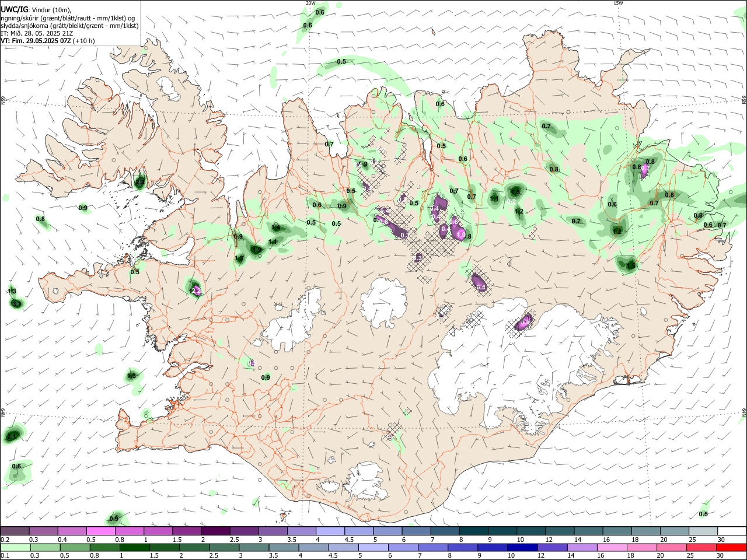Click the 2.8 precipitation value in the Westfjords

[139, 183]
